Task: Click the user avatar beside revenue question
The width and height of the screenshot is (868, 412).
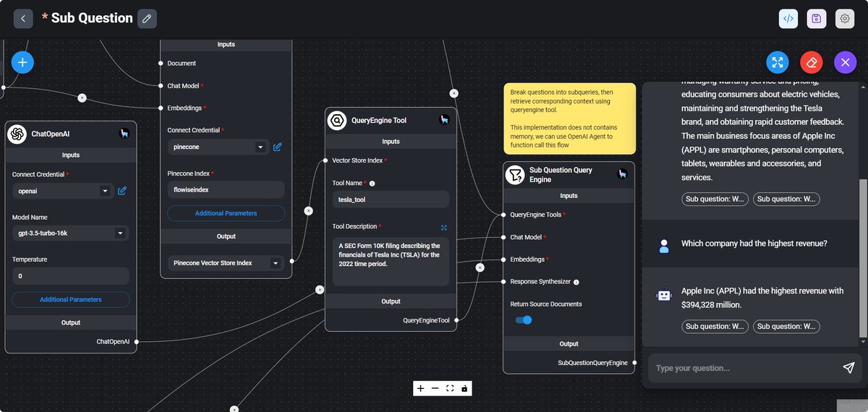Action: click(x=664, y=246)
